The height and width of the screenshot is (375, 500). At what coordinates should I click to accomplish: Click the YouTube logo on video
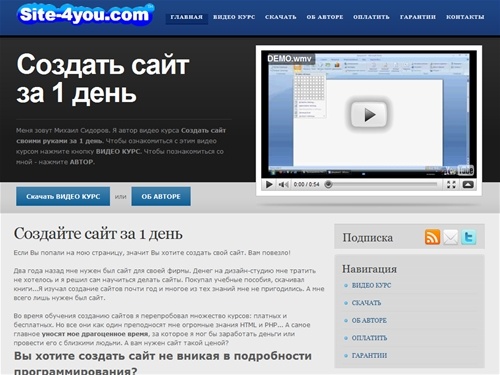click(x=460, y=170)
